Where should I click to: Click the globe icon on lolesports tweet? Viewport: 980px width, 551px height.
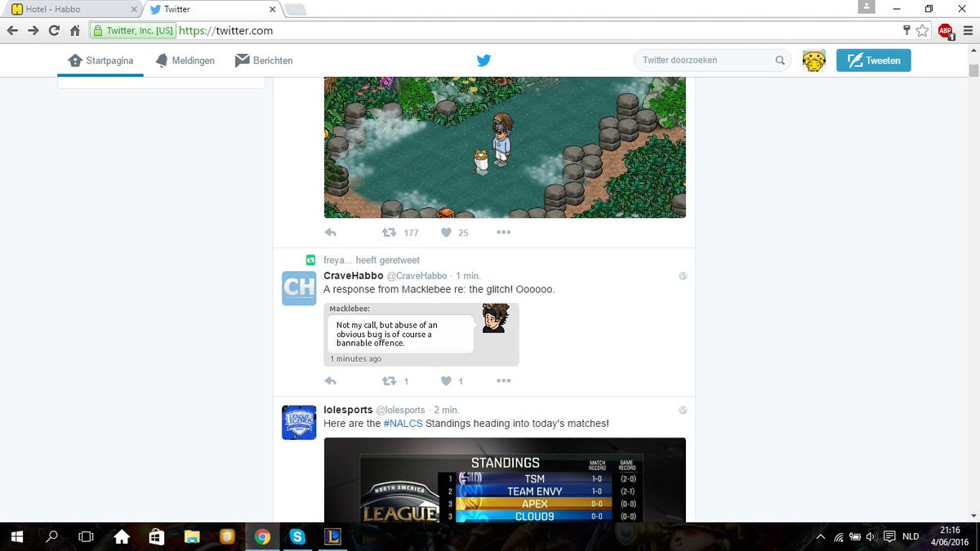pyautogui.click(x=683, y=411)
